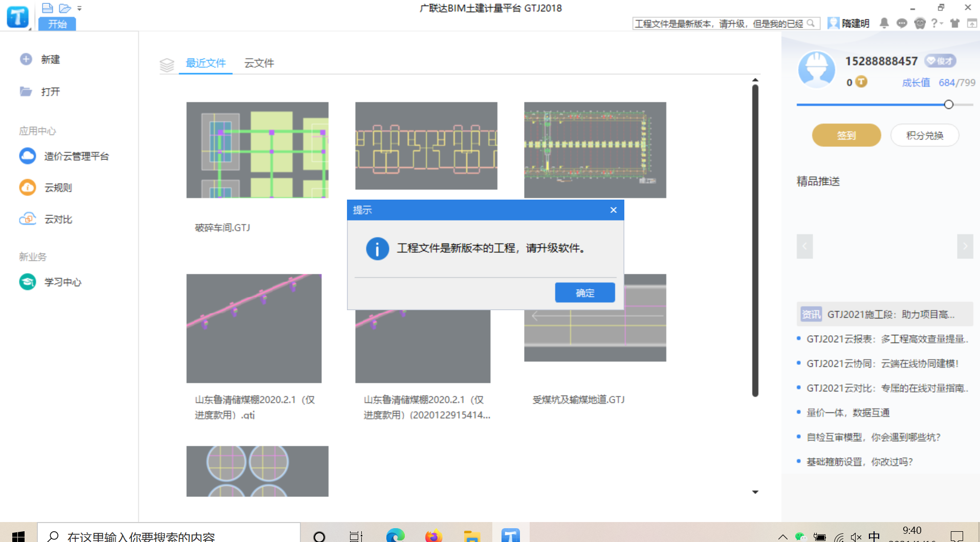The width and height of the screenshot is (980, 542).
Task: Open Microsoft Edge from the taskbar
Action: pos(395,535)
